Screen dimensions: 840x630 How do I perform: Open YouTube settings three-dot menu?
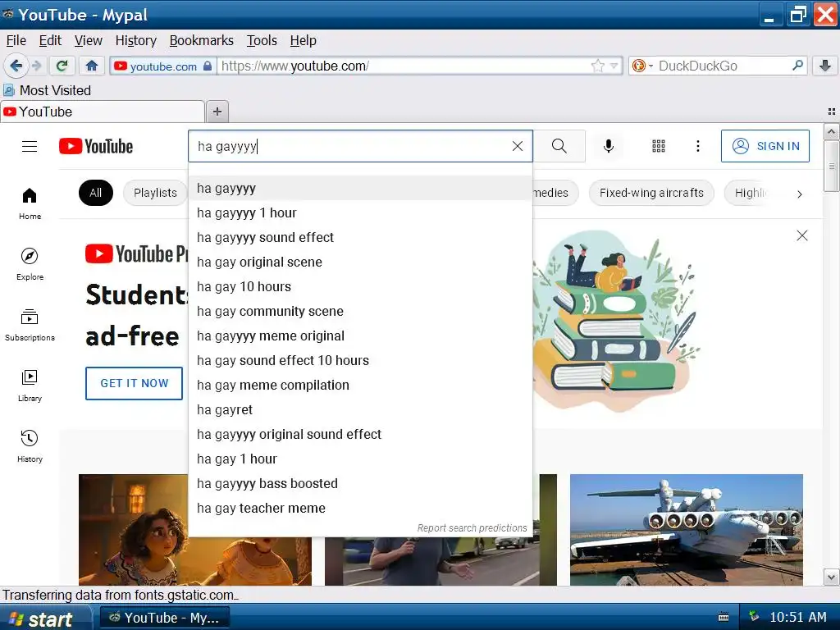click(697, 146)
